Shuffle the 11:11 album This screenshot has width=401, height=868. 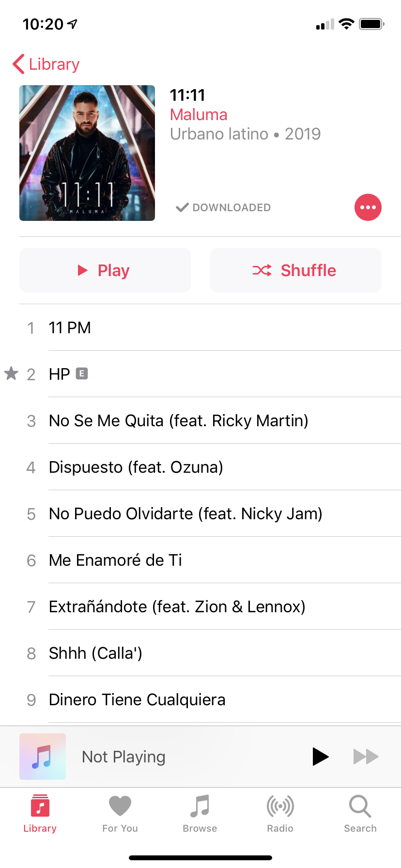pyautogui.click(x=296, y=270)
